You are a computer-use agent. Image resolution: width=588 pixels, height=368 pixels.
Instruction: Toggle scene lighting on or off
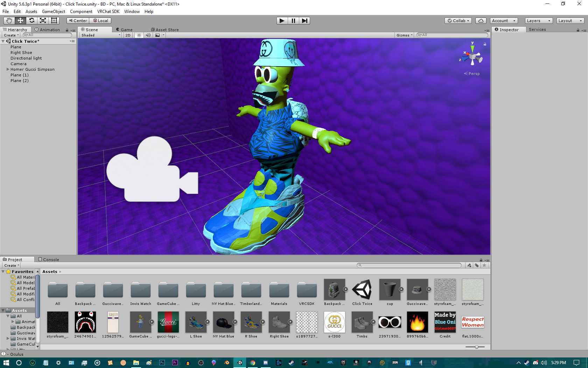(139, 35)
